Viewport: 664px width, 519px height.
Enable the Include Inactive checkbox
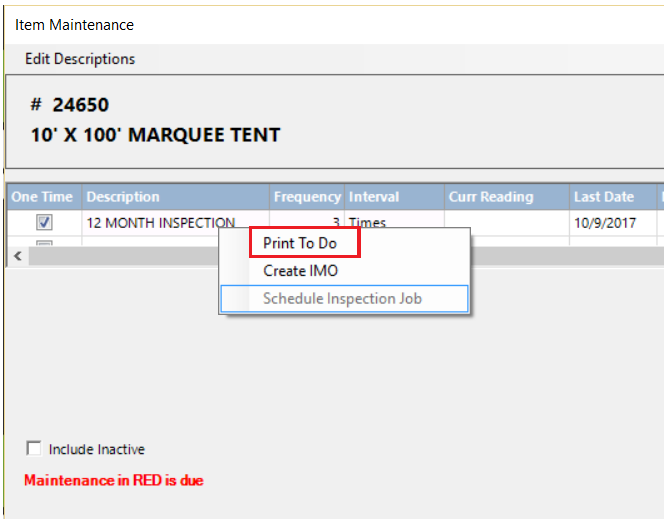coord(35,449)
